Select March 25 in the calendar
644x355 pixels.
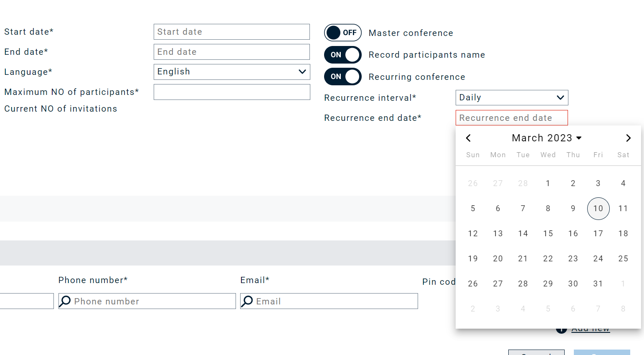(623, 259)
